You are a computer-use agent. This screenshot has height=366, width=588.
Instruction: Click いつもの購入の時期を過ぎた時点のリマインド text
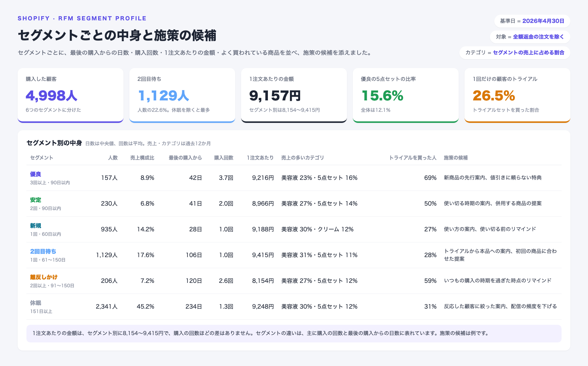click(x=498, y=281)
